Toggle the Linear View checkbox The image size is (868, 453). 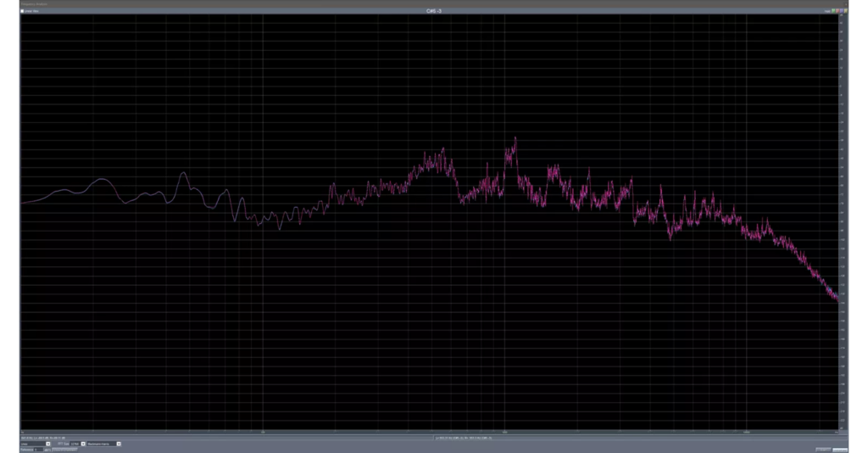point(24,11)
